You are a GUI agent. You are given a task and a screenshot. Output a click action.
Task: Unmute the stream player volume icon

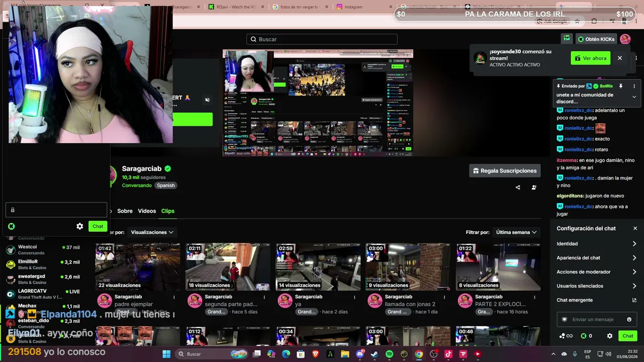pyautogui.click(x=207, y=100)
